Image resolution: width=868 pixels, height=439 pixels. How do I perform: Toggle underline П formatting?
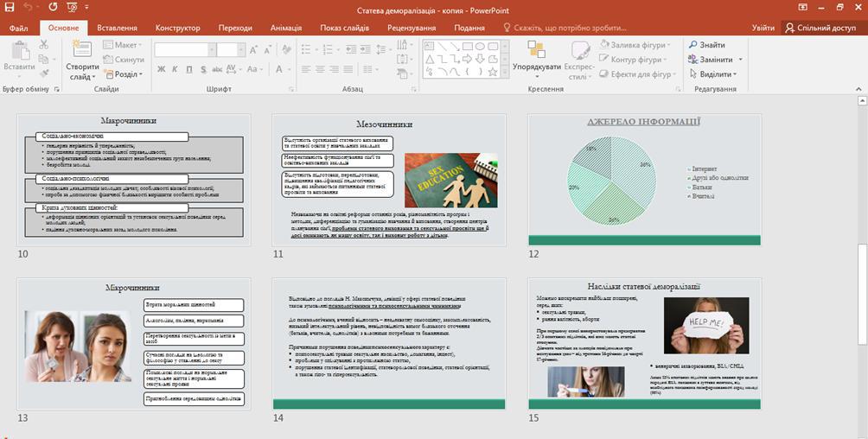coord(189,69)
